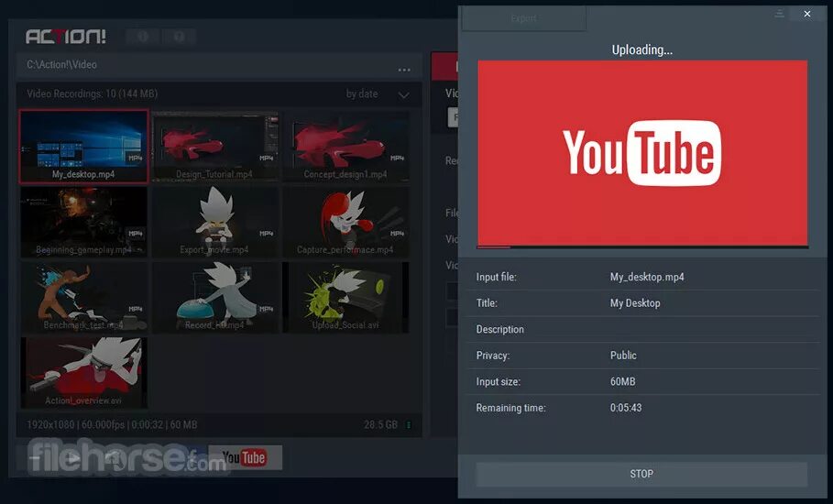Click the 'Video Recordings: 10 (144 MB)' header
This screenshot has height=504, width=833.
92,94
